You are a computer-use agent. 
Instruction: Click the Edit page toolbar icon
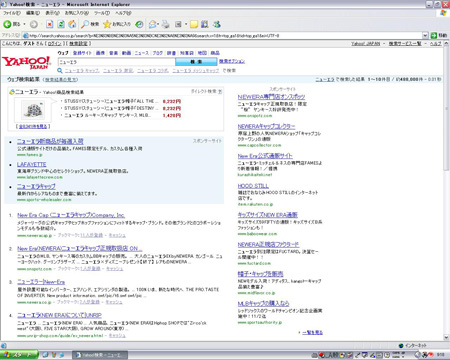click(x=178, y=24)
